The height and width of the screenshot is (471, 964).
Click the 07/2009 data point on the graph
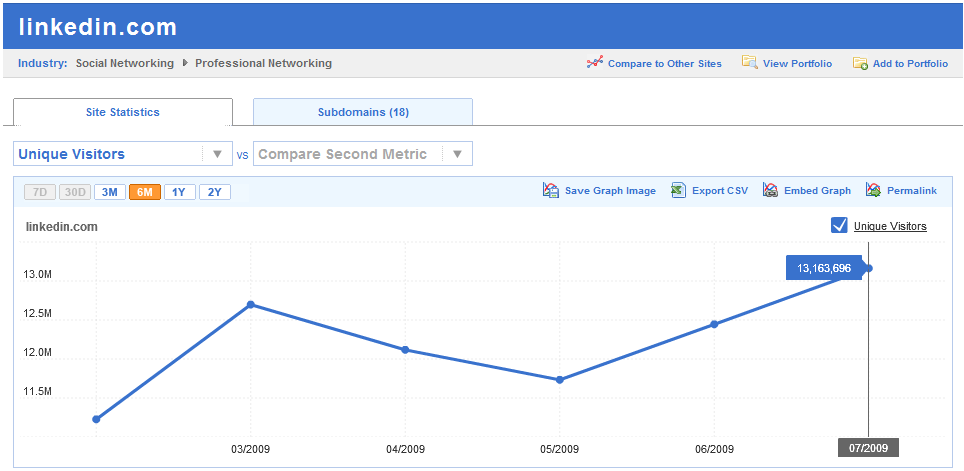tap(868, 268)
